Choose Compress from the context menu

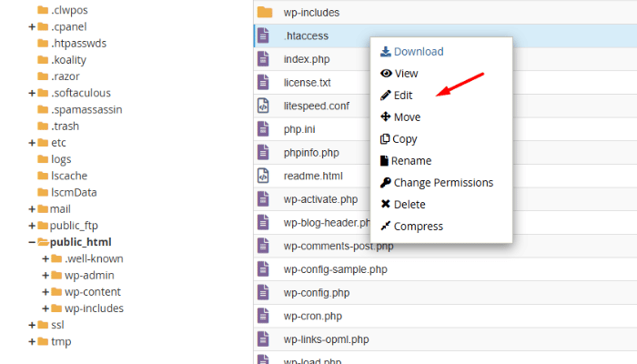point(418,227)
